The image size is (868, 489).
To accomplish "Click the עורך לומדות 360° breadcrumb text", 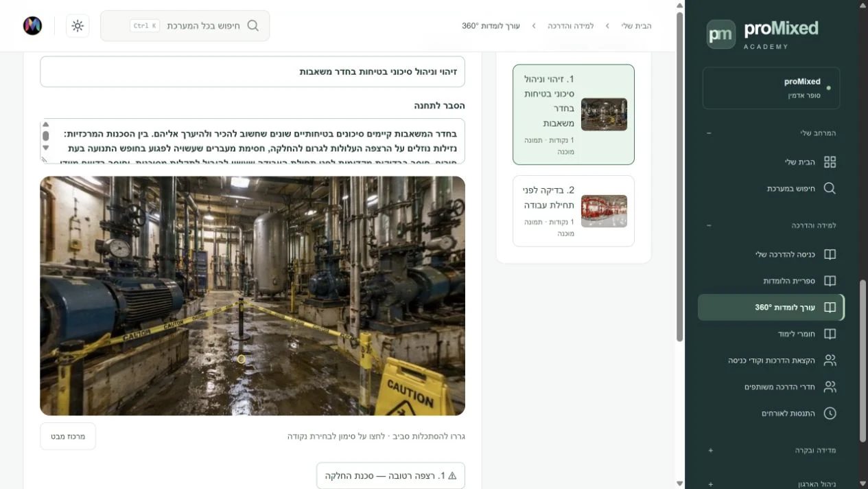I will 491,26.
